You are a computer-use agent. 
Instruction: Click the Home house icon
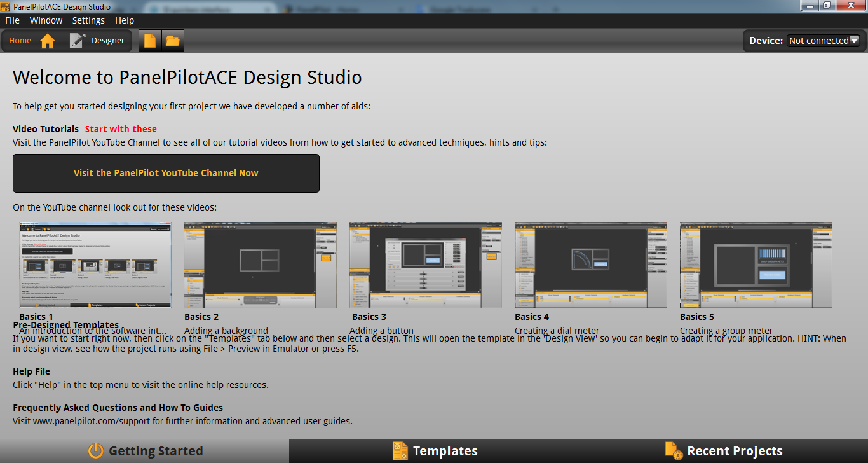click(x=48, y=41)
